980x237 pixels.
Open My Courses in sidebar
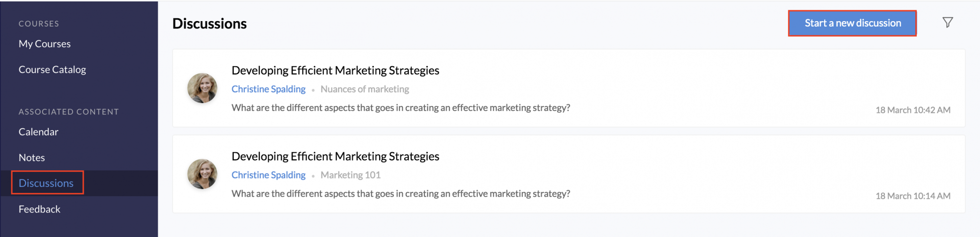[x=45, y=44]
